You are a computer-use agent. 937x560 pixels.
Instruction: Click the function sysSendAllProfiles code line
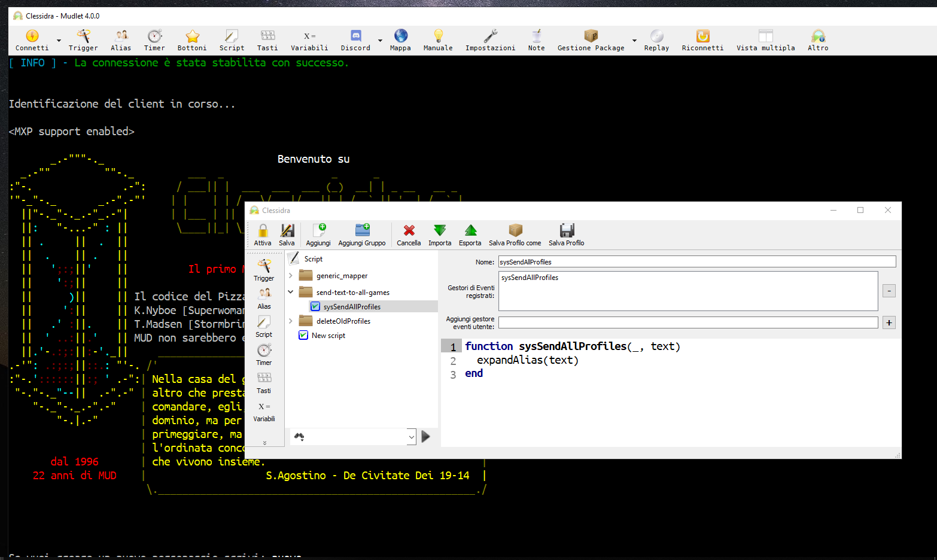[x=572, y=346]
